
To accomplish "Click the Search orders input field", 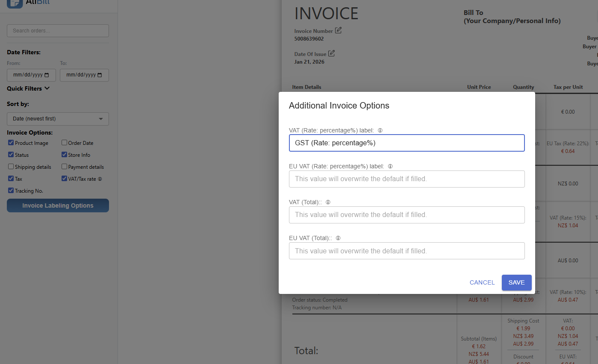I will pyautogui.click(x=58, y=30).
